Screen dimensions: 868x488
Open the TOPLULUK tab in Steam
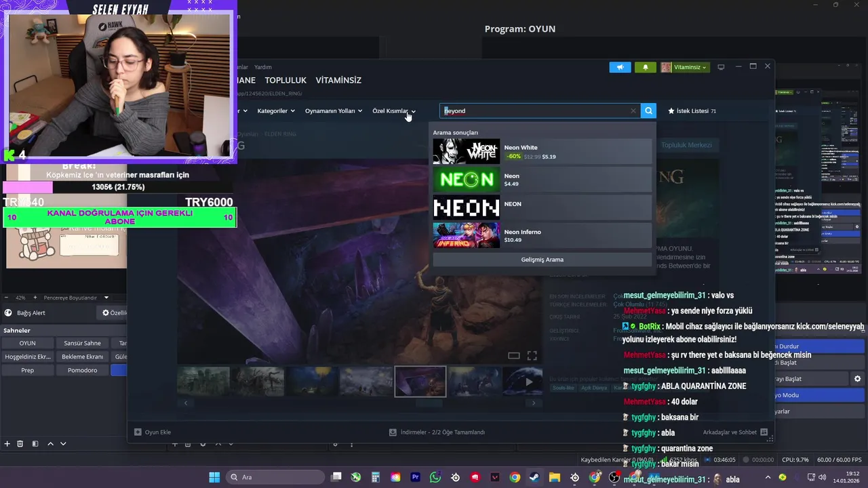285,80
